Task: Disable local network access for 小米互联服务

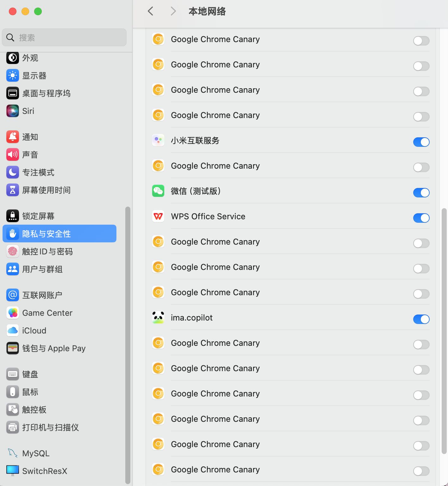Action: tap(421, 142)
